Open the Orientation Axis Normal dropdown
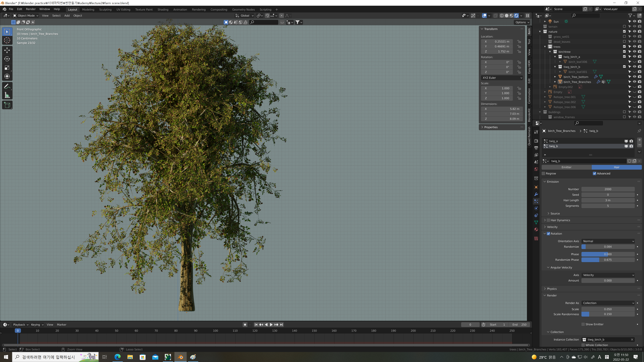The image size is (644, 362). point(608,241)
